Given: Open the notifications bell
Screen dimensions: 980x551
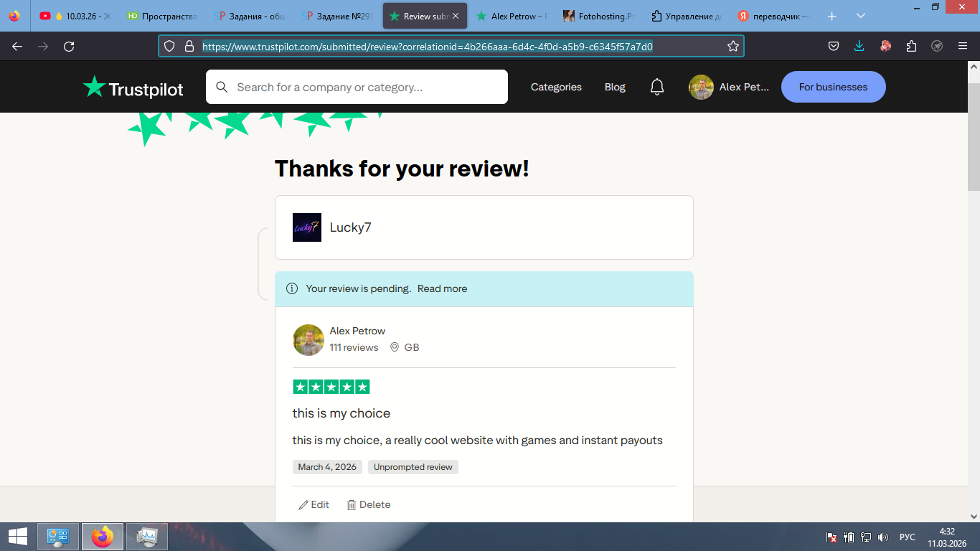Looking at the screenshot, I should pos(657,87).
